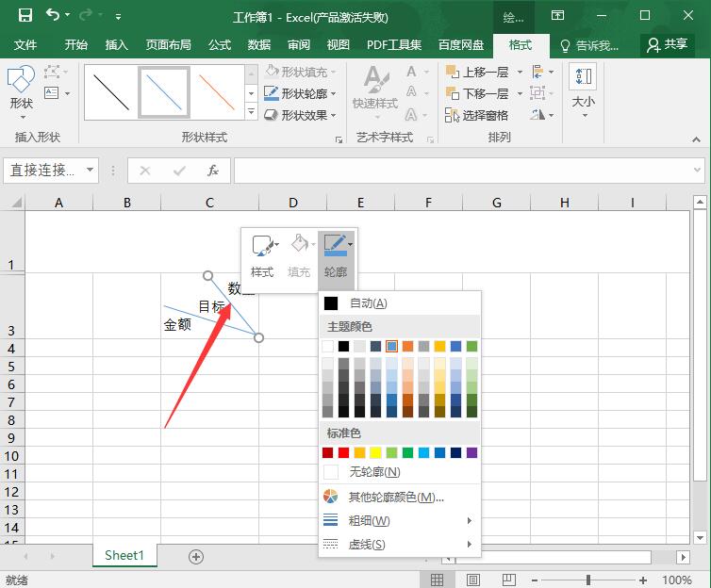Switch to normal view in status bar
This screenshot has height=588, width=711.
(x=438, y=580)
